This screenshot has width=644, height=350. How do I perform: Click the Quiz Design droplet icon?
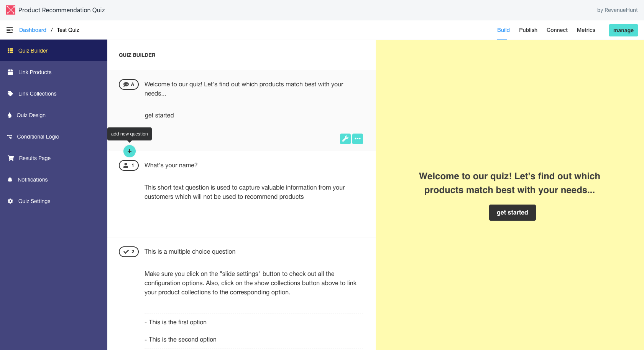[x=10, y=115]
